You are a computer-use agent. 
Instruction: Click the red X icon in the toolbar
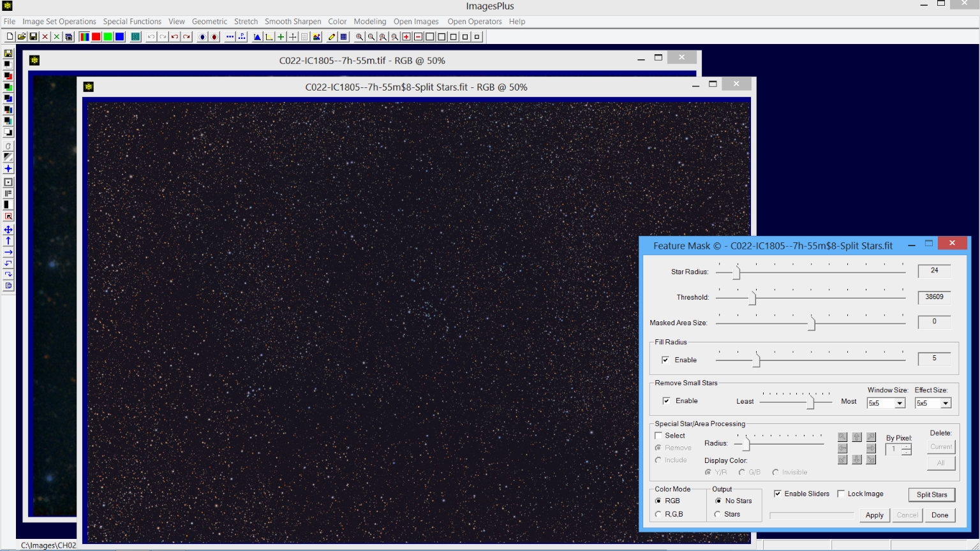(x=45, y=37)
